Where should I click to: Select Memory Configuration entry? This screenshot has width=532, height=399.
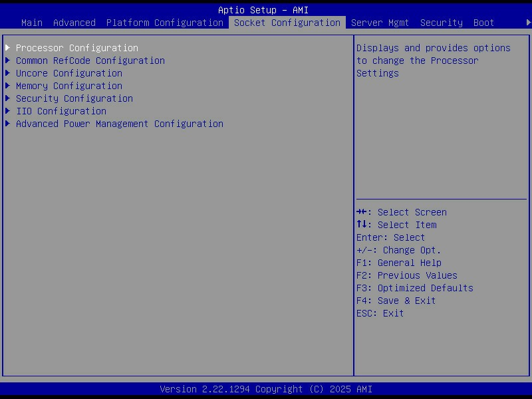point(69,86)
